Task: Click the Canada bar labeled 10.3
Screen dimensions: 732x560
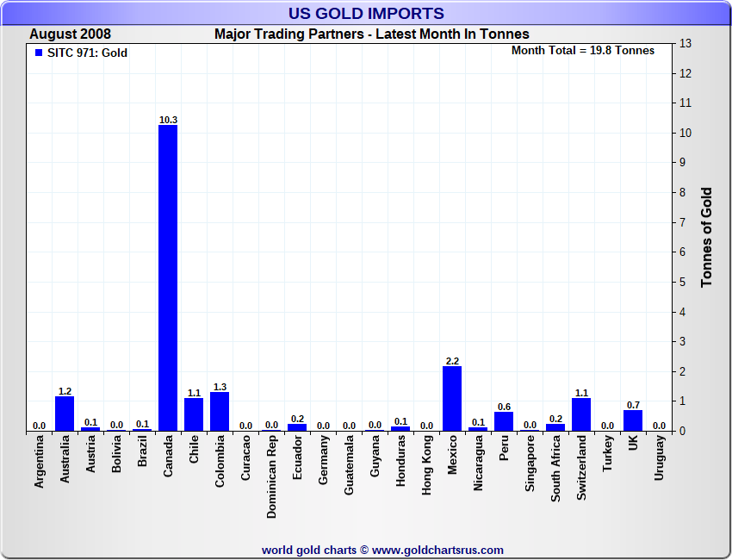Action: pos(168,277)
